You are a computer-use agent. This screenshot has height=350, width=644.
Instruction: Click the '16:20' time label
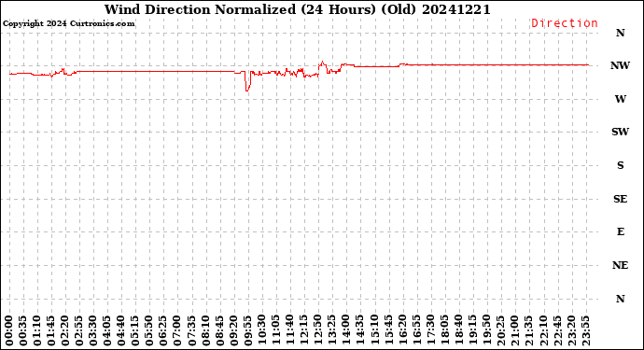[402, 330]
